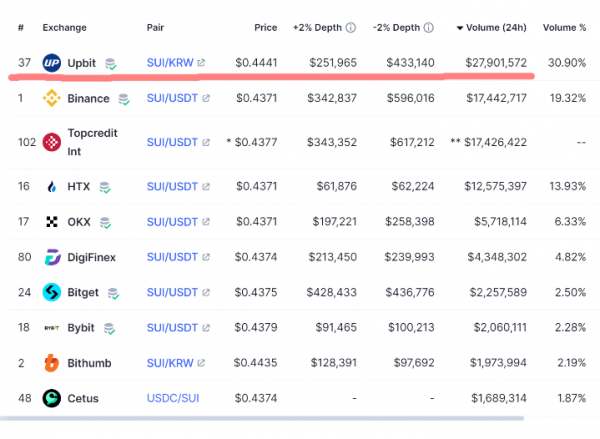
Task: Click the verified reserves badge beside Upbit
Action: 111,64
